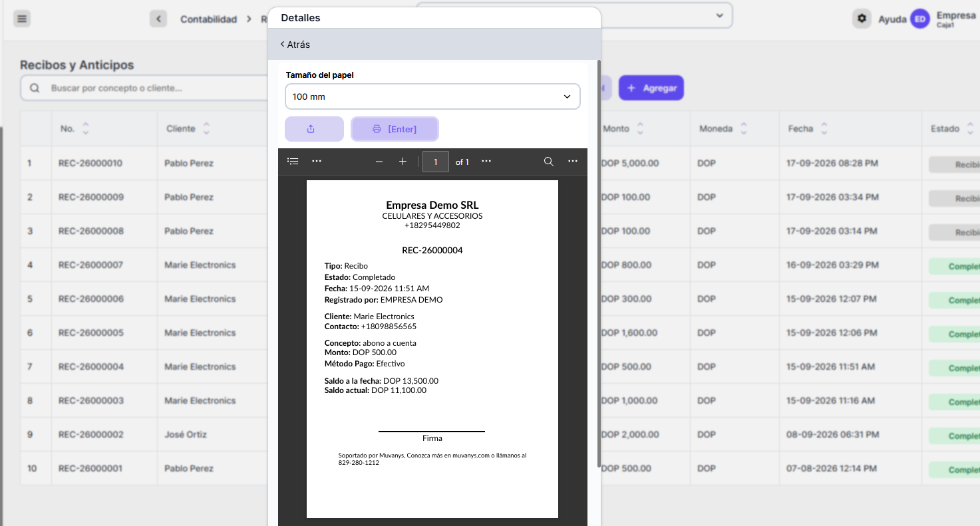Image resolution: width=980 pixels, height=526 pixels.
Task: Open the settings gear icon
Action: coord(862,19)
